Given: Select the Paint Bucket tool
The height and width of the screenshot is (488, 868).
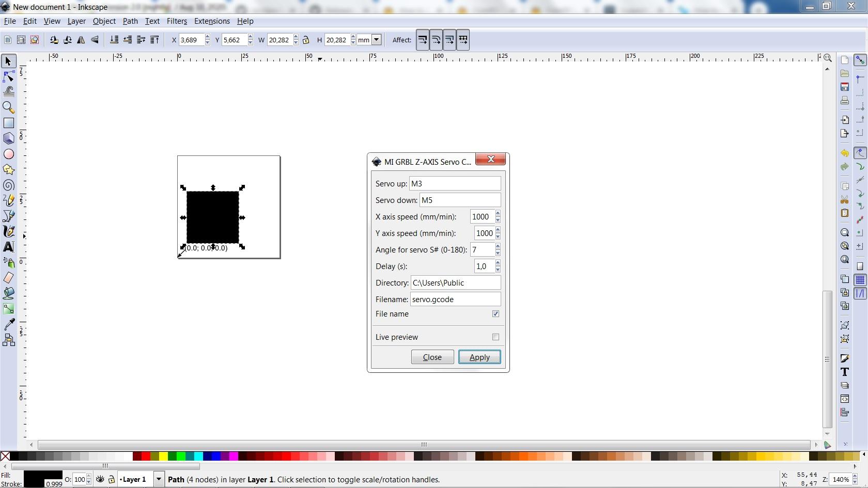Looking at the screenshot, I should pos(8,294).
